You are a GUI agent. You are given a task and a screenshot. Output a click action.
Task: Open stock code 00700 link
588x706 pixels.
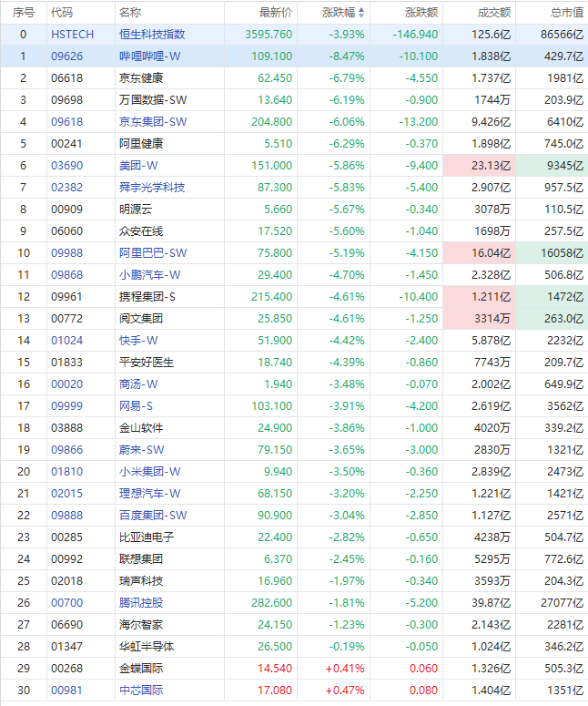67,603
